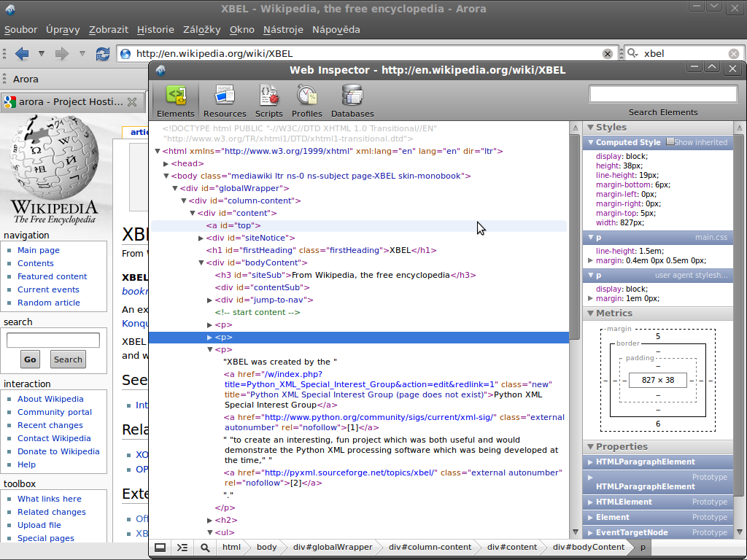
Task: Open the Okno menu
Action: tap(242, 29)
